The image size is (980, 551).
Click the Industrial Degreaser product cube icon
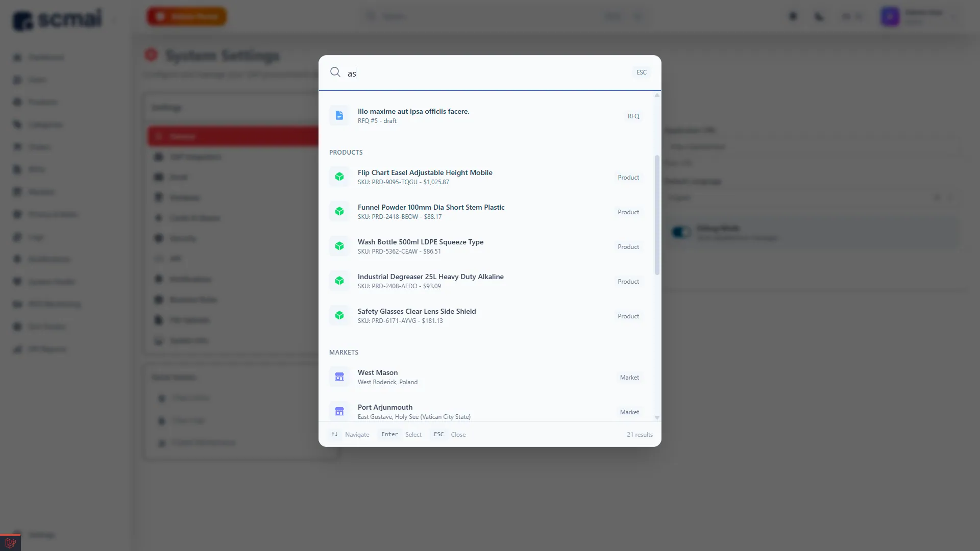coord(339,281)
